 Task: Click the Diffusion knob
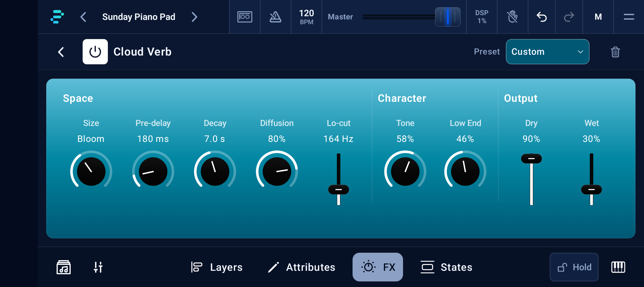pyautogui.click(x=277, y=171)
